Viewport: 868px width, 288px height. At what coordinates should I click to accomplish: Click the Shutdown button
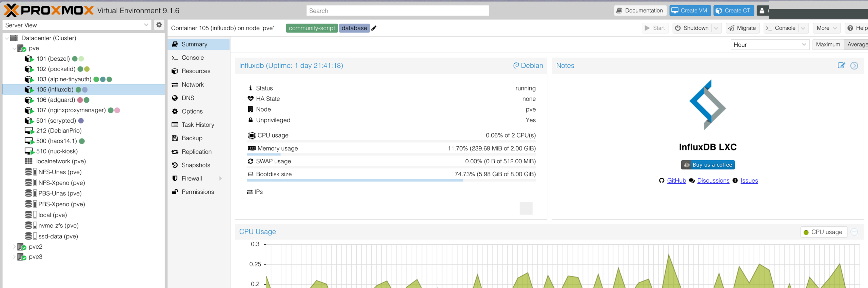click(692, 28)
